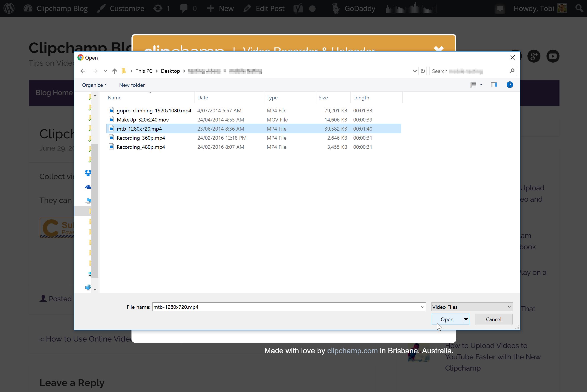This screenshot has width=587, height=392.
Task: Click New folder
Action: (x=132, y=85)
